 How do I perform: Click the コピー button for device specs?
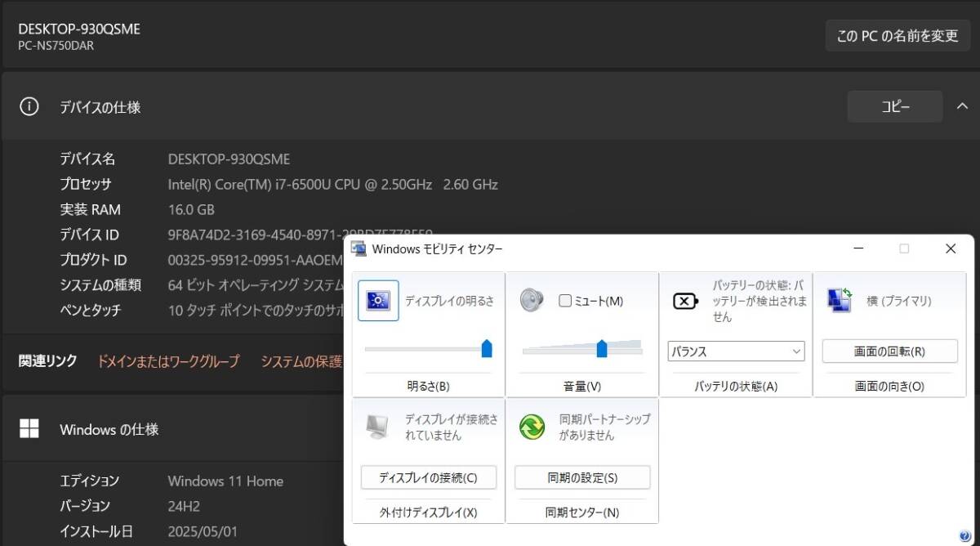click(x=895, y=106)
